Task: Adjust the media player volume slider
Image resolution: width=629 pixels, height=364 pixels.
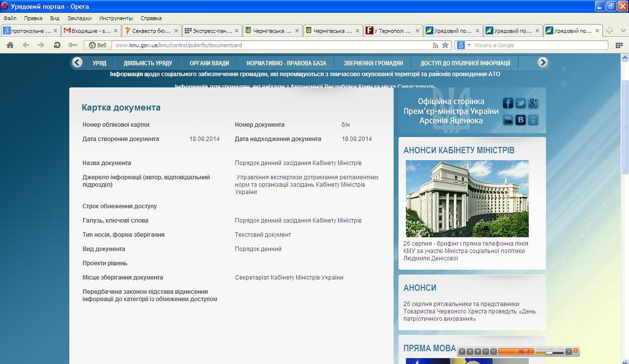Action: click(x=549, y=353)
